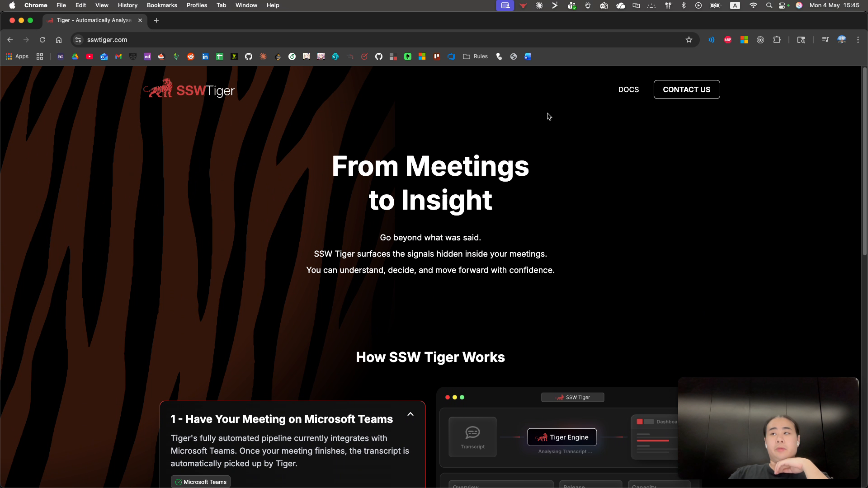Open the first GitHub bookmark

[x=249, y=56]
